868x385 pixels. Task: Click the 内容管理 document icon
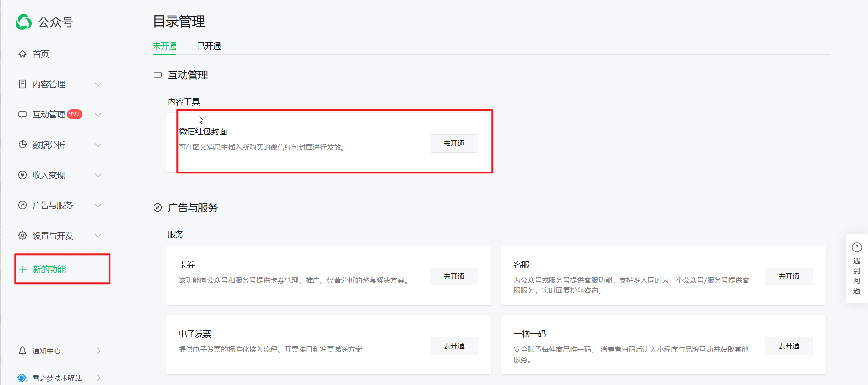coord(22,84)
